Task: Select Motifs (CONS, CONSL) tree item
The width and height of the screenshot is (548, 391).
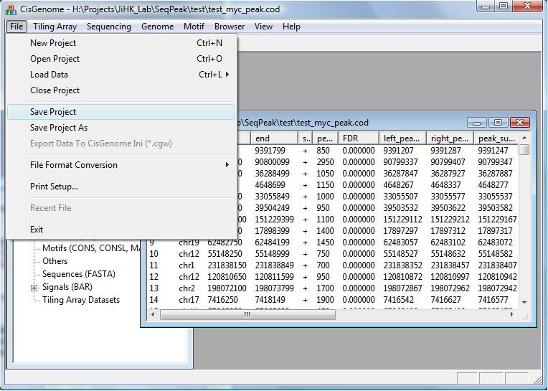Action: (91, 248)
